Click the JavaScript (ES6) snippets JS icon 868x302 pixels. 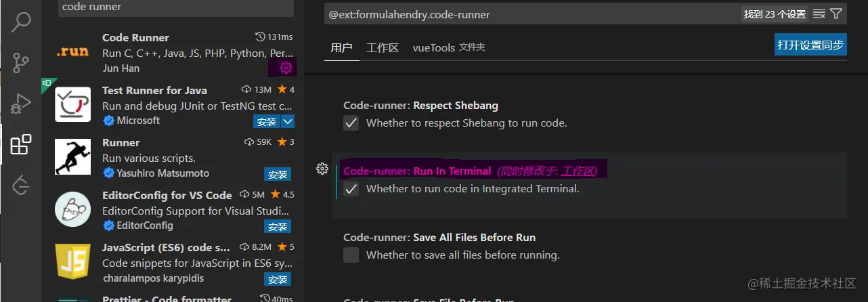pyautogui.click(x=72, y=262)
